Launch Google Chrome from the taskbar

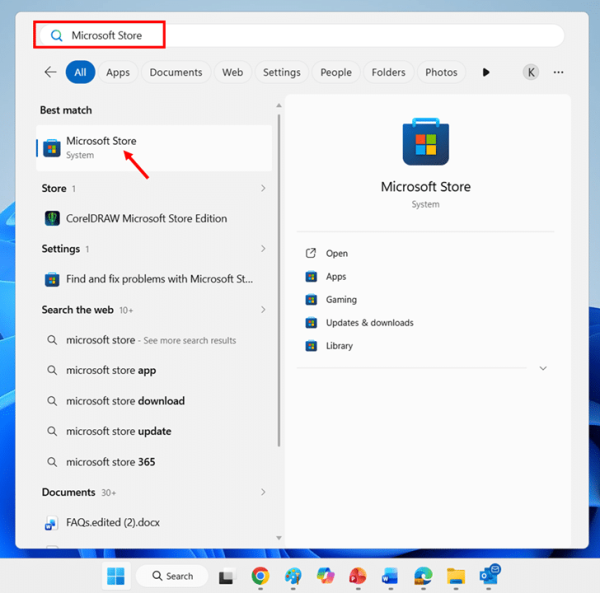pyautogui.click(x=260, y=576)
